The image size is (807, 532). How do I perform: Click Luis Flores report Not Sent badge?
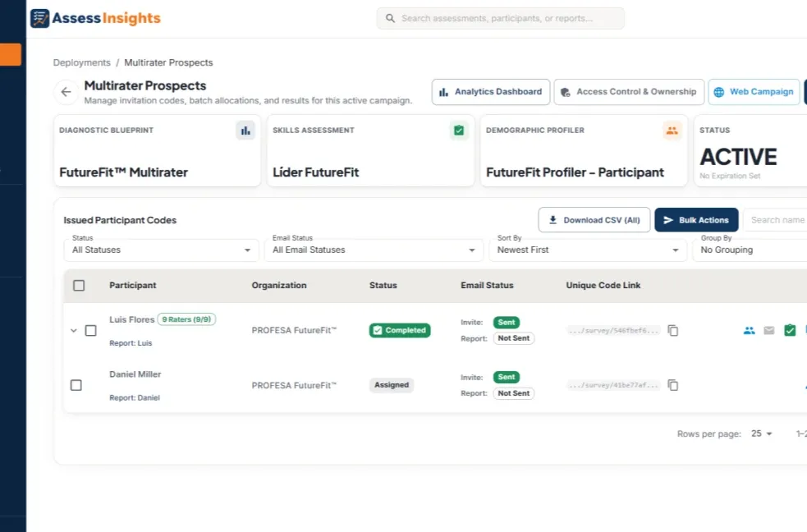click(x=514, y=338)
